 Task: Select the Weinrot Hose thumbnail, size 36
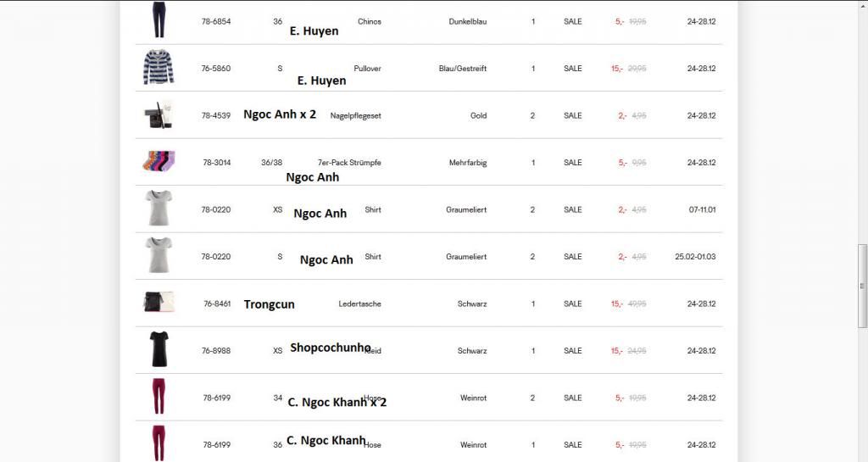point(159,443)
